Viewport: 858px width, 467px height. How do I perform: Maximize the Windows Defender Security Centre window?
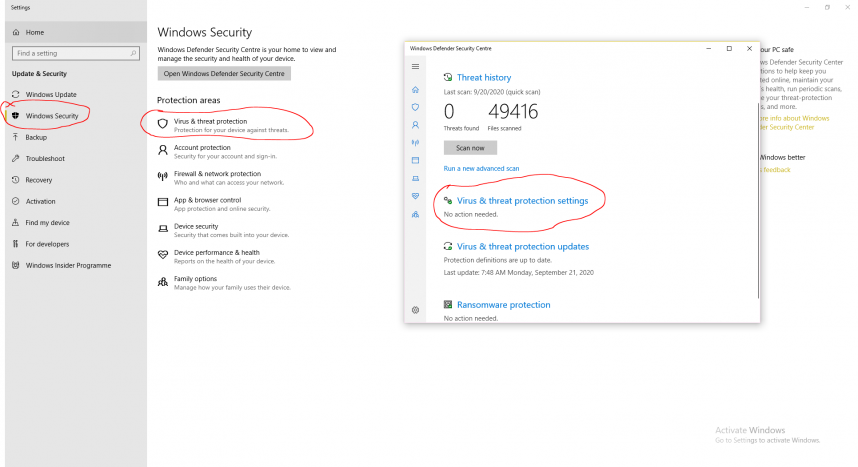tap(729, 49)
